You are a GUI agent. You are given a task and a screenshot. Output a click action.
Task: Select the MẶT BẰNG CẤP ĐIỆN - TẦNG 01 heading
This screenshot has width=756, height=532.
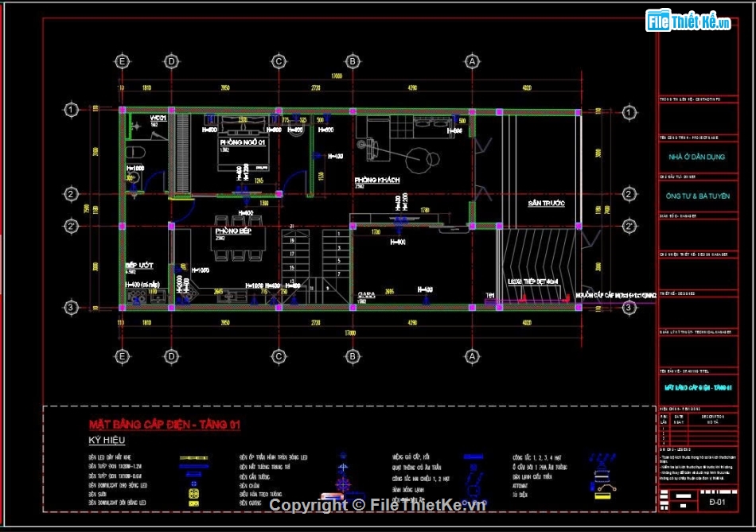[164, 425]
